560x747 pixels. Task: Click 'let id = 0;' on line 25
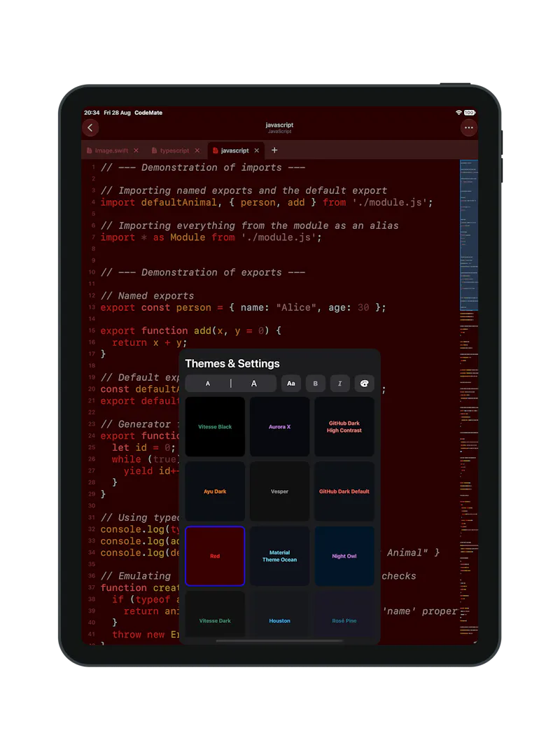(143, 448)
